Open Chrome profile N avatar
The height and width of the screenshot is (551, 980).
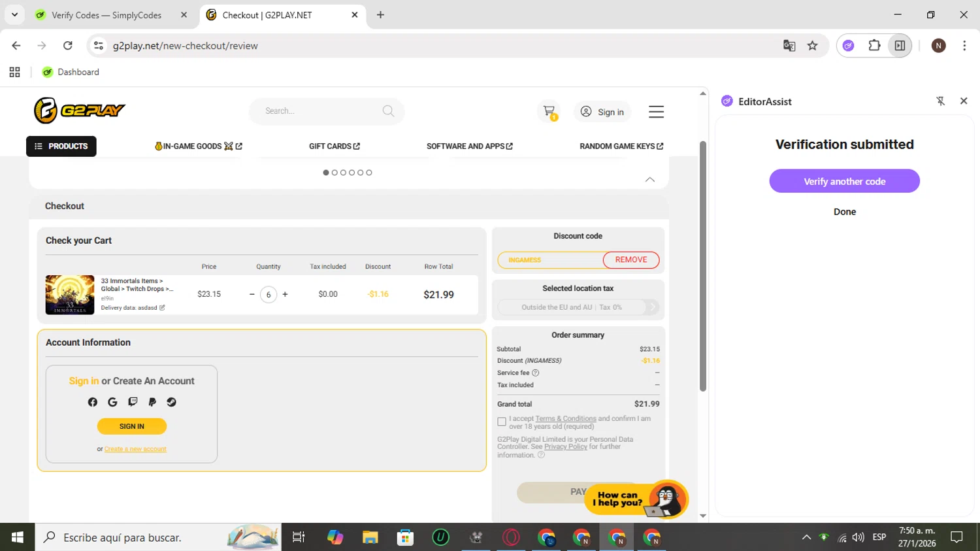[x=939, y=46]
